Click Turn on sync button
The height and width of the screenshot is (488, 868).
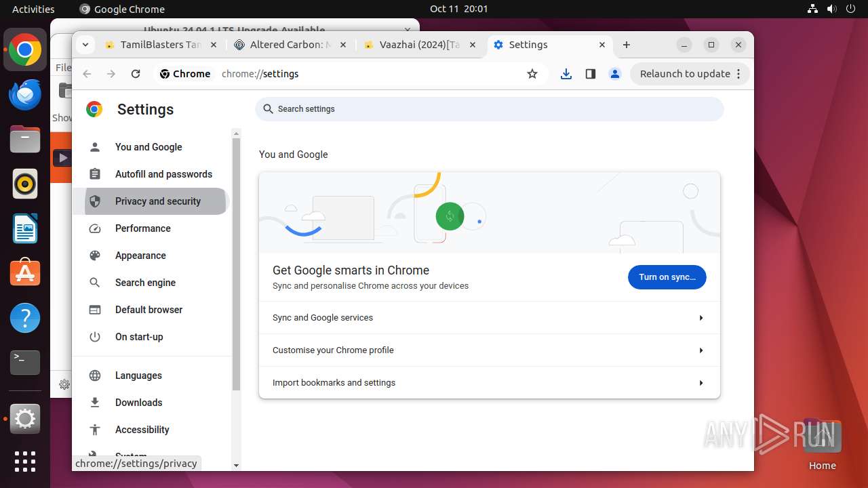[x=667, y=277]
